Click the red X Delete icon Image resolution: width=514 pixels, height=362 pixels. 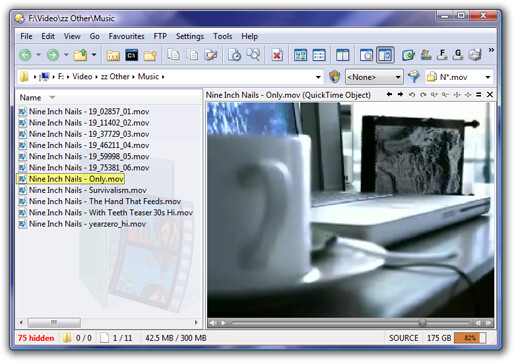[x=277, y=55]
